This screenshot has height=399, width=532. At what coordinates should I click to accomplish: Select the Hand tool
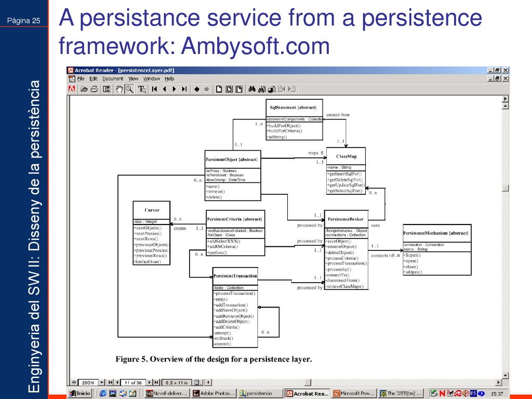[x=119, y=89]
